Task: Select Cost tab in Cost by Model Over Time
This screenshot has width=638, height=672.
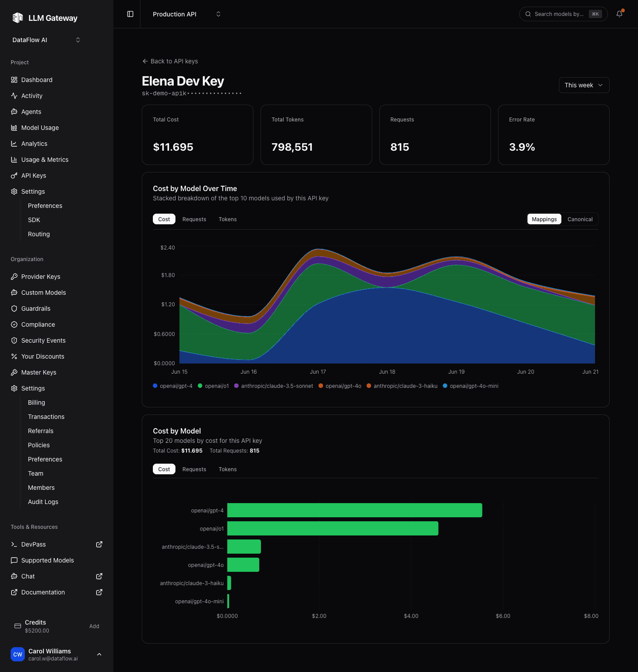Action: click(164, 219)
